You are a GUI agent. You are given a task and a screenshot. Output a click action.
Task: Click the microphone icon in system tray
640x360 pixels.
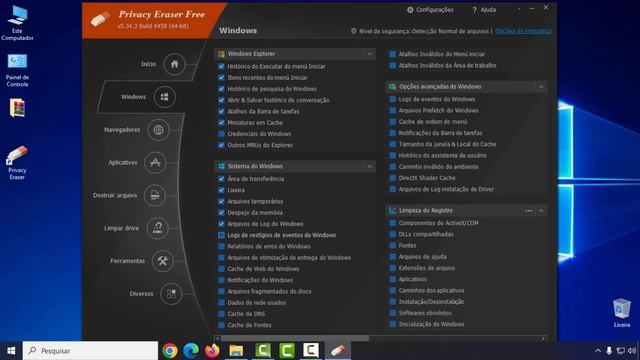(x=609, y=351)
